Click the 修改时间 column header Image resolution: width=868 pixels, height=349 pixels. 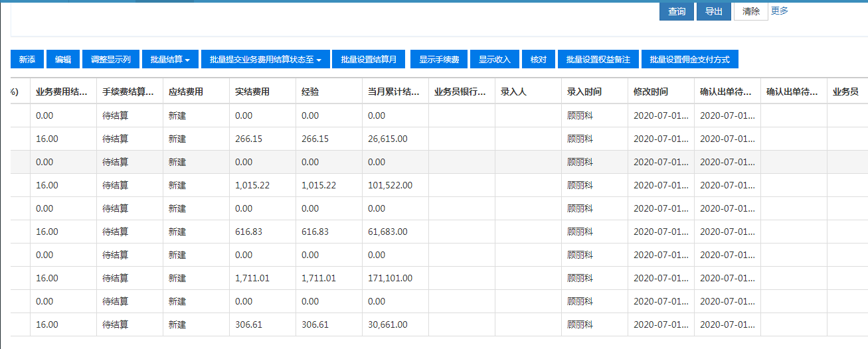pos(651,92)
